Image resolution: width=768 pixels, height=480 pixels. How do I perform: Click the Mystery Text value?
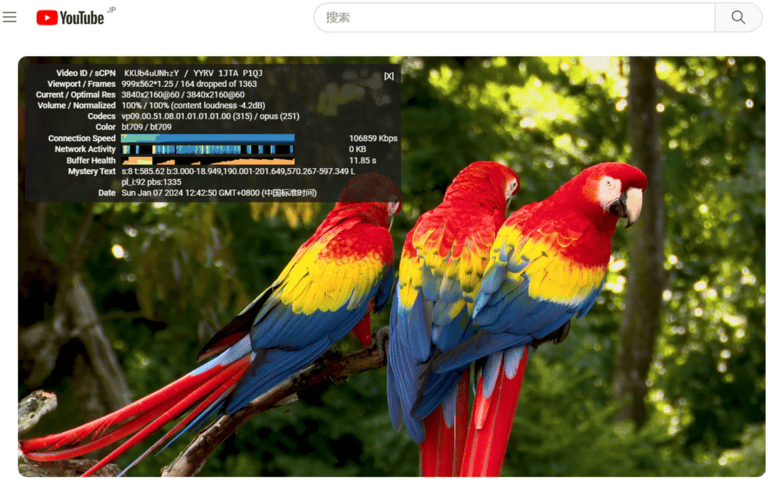coord(236,171)
